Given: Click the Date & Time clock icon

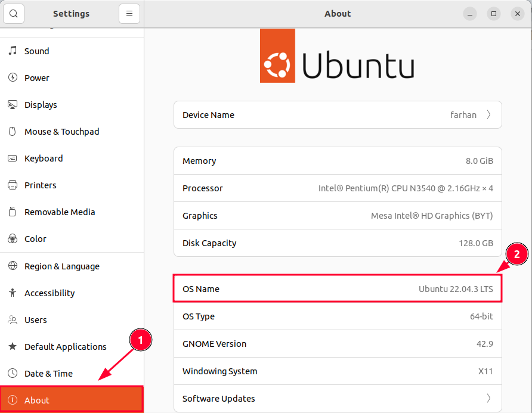Looking at the screenshot, I should 13,373.
